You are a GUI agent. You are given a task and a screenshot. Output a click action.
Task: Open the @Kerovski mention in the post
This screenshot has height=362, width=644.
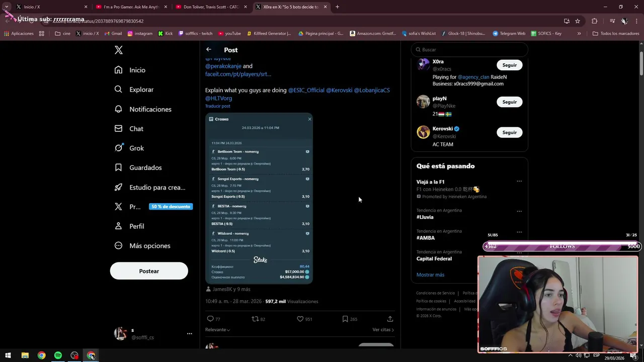coord(339,90)
